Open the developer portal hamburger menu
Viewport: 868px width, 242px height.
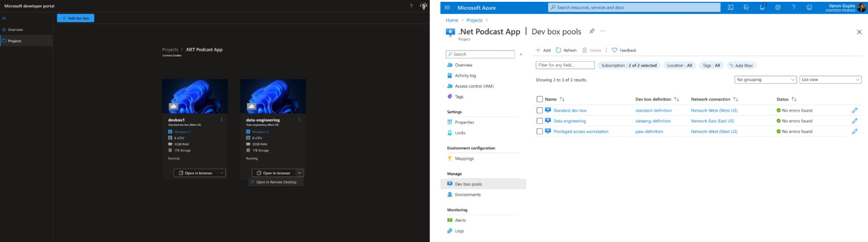coord(4,19)
